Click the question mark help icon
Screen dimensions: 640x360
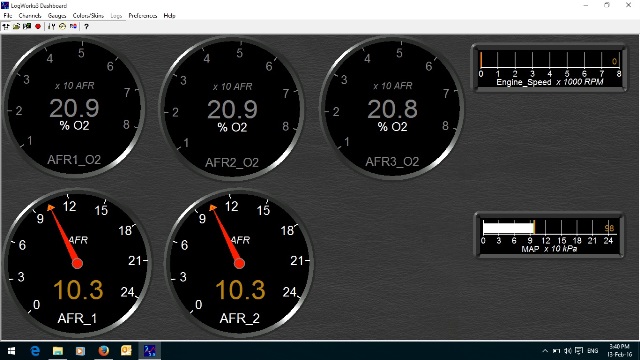(86, 27)
